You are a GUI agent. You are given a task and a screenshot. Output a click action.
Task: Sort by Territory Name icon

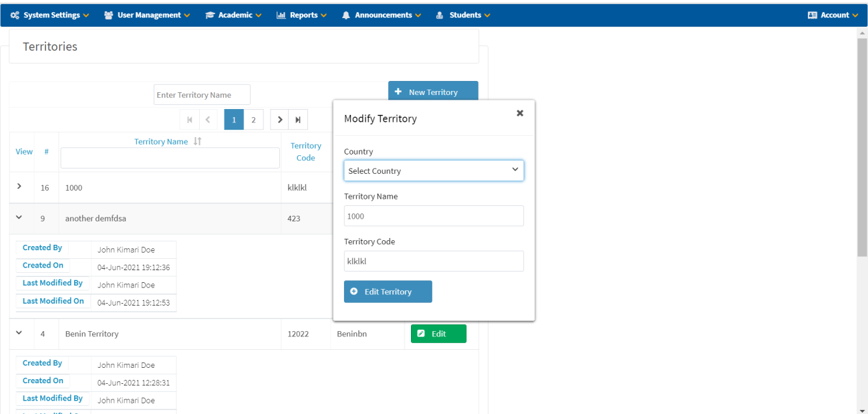(197, 141)
